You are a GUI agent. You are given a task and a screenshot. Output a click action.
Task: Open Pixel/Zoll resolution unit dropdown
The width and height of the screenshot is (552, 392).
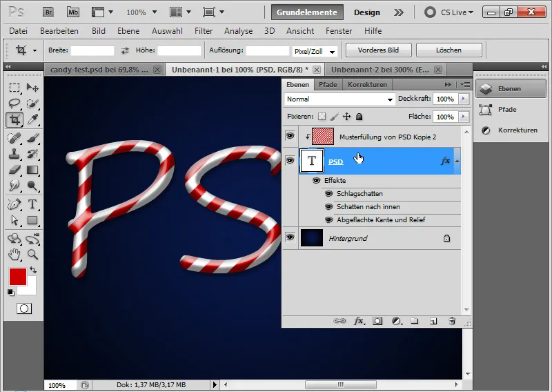pos(315,52)
